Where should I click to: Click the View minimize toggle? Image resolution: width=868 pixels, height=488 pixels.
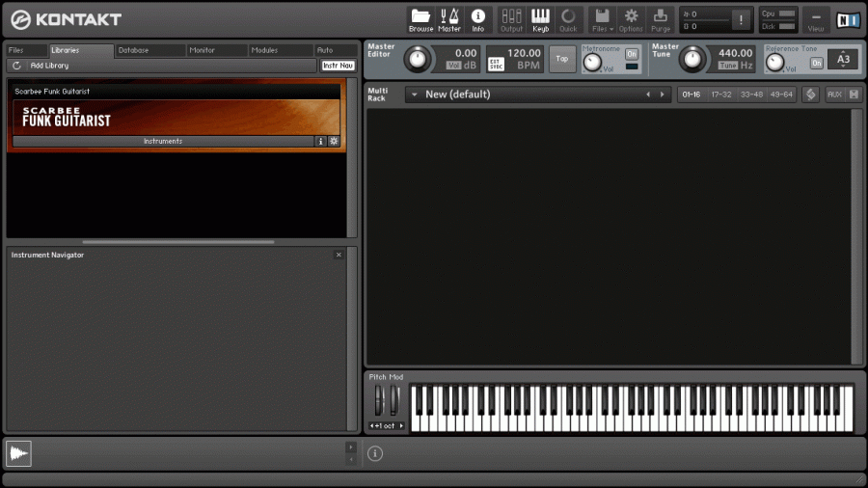click(x=815, y=20)
